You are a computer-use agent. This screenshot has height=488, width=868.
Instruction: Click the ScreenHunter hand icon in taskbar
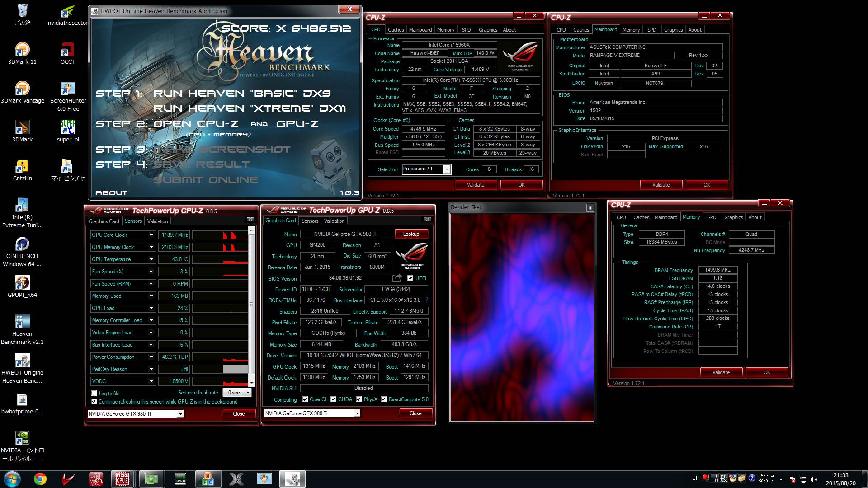(x=264, y=479)
